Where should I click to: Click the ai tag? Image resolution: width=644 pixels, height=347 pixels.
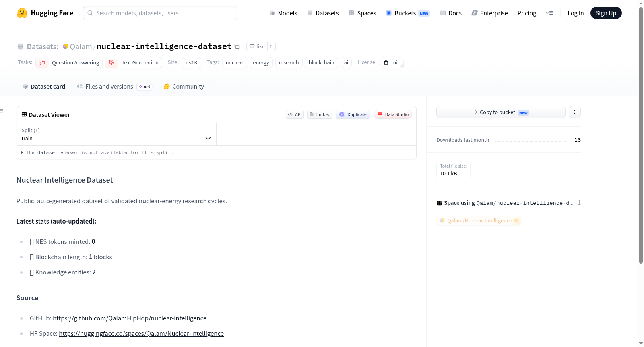coord(346,62)
